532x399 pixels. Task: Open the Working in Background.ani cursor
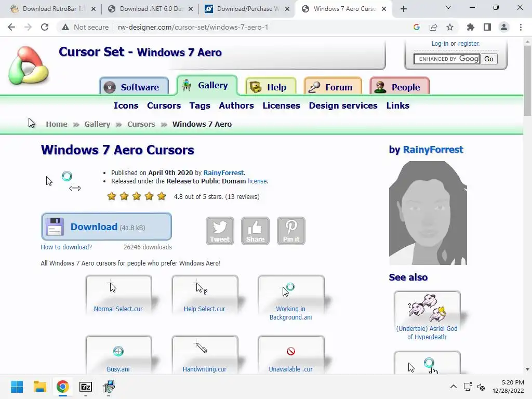point(291,299)
